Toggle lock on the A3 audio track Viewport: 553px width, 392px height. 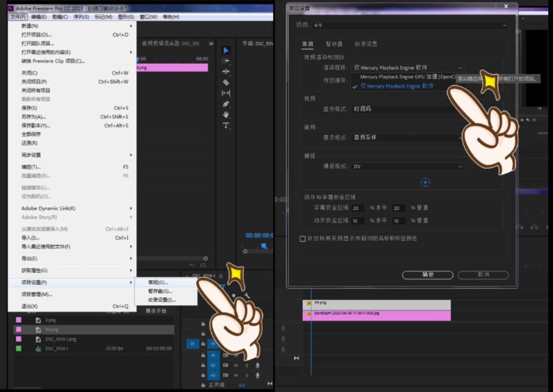click(203, 375)
